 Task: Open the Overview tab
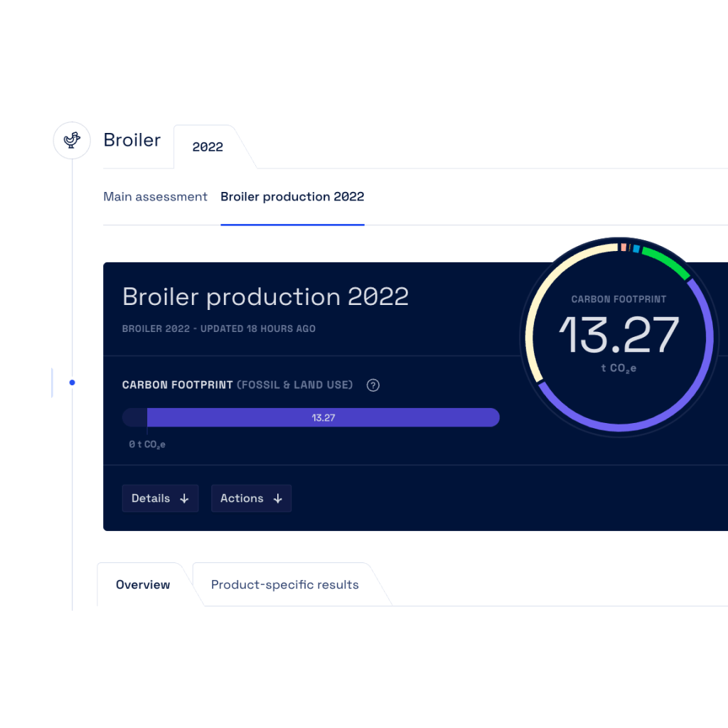(x=143, y=585)
